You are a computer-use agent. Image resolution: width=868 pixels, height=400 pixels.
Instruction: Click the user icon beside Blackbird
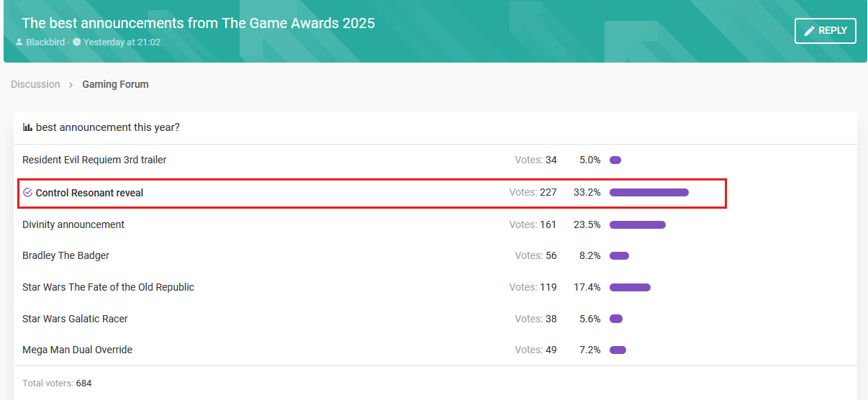19,42
